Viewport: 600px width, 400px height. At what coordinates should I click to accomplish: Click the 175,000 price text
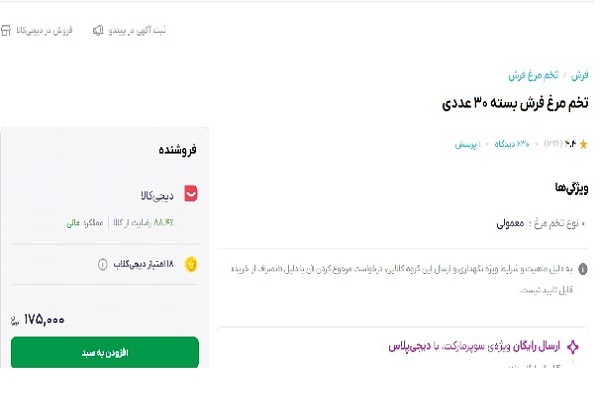[x=44, y=319]
